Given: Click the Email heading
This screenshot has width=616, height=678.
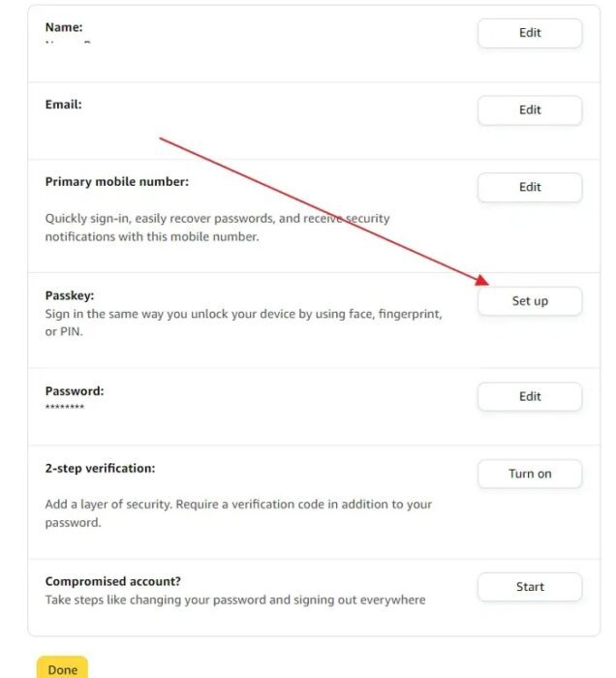Looking at the screenshot, I should (63, 105).
